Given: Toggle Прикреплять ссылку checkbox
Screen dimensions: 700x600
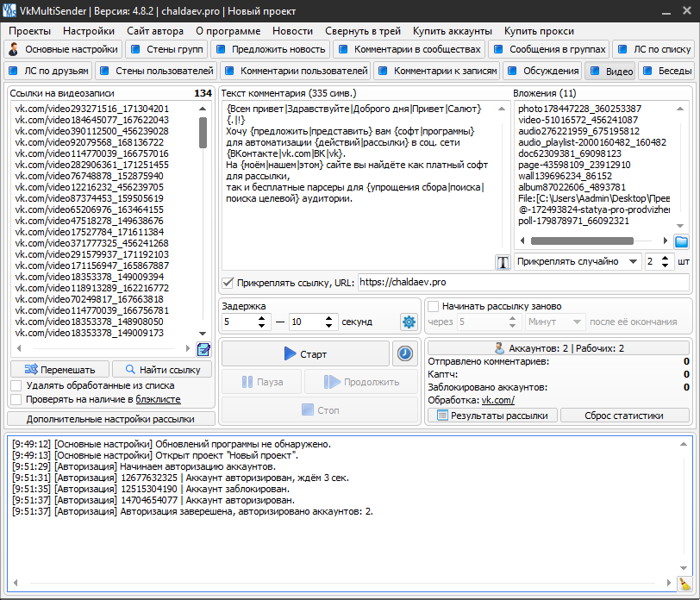Looking at the screenshot, I should 228,282.
